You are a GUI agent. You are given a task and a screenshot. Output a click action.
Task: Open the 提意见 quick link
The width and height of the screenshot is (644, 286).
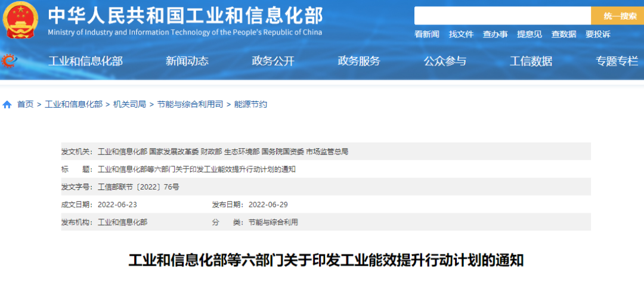(530, 35)
